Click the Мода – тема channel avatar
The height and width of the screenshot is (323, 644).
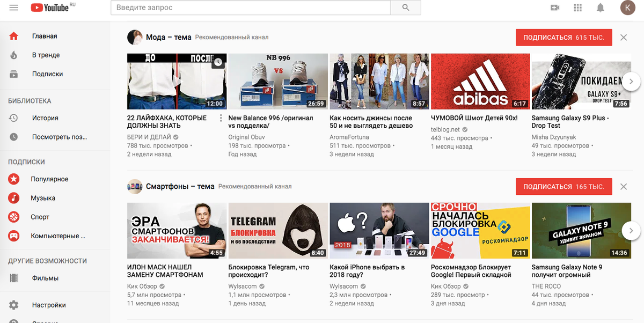pos(135,38)
